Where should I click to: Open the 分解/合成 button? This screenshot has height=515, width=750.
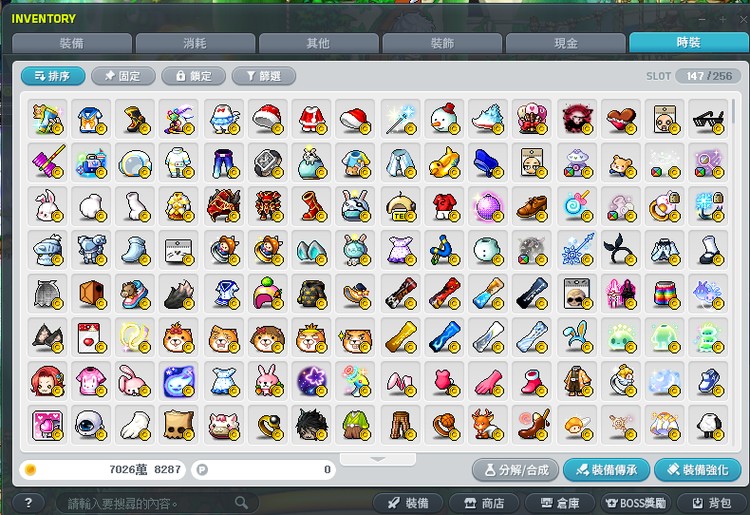tap(514, 470)
